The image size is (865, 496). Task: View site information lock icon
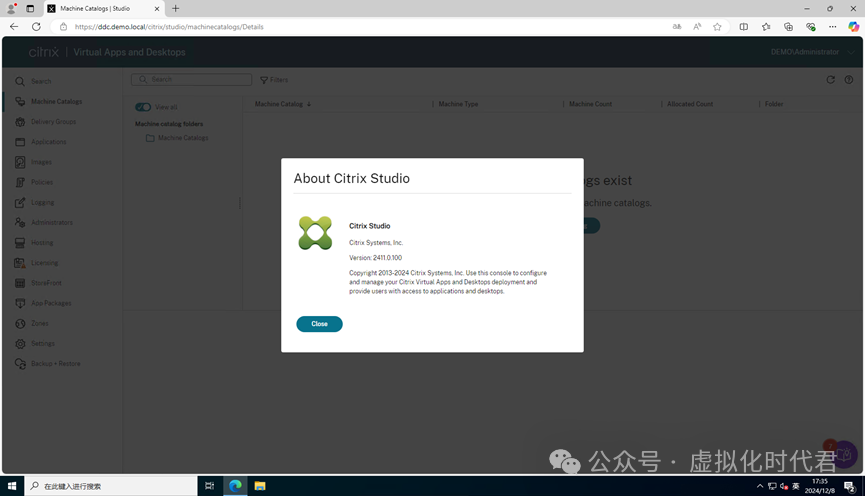[63, 26]
